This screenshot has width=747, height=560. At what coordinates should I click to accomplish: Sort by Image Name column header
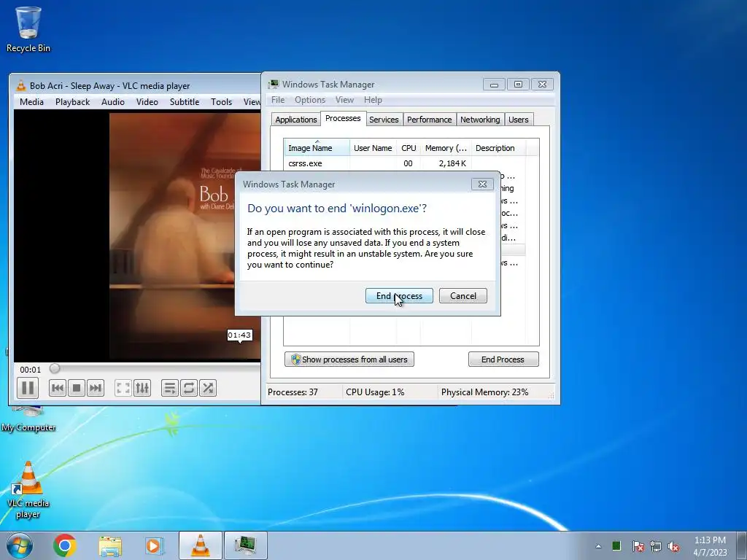[x=317, y=148]
